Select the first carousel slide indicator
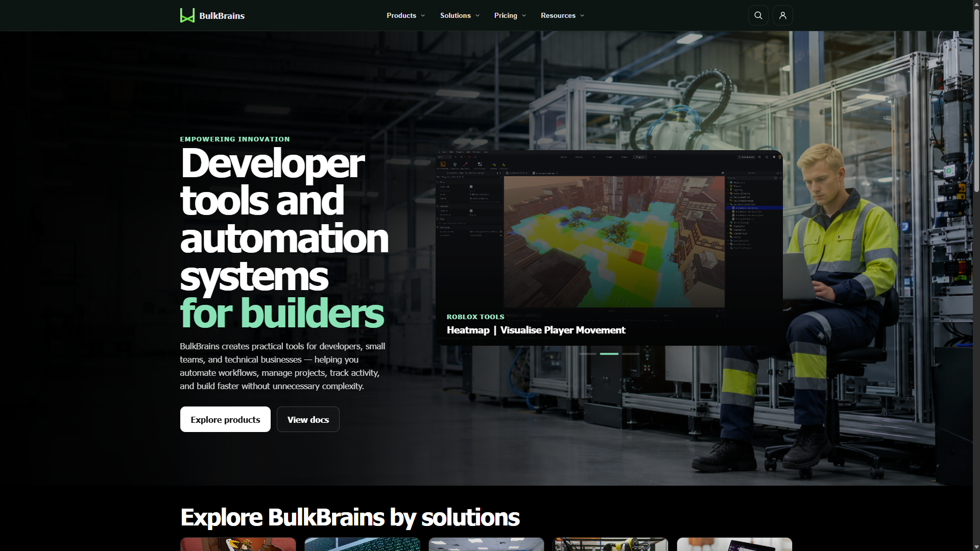 (587, 354)
